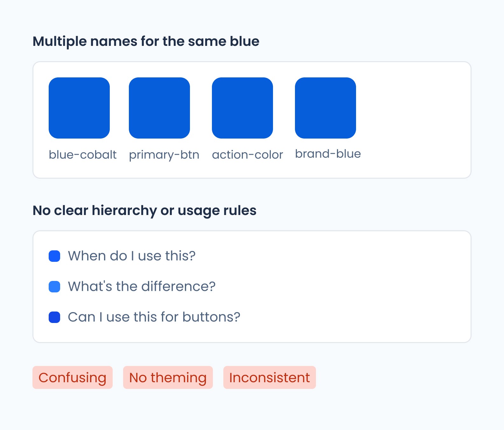Click empty space right of brand-blue swatch
Screen dimensions: 504x430
pos(414,108)
